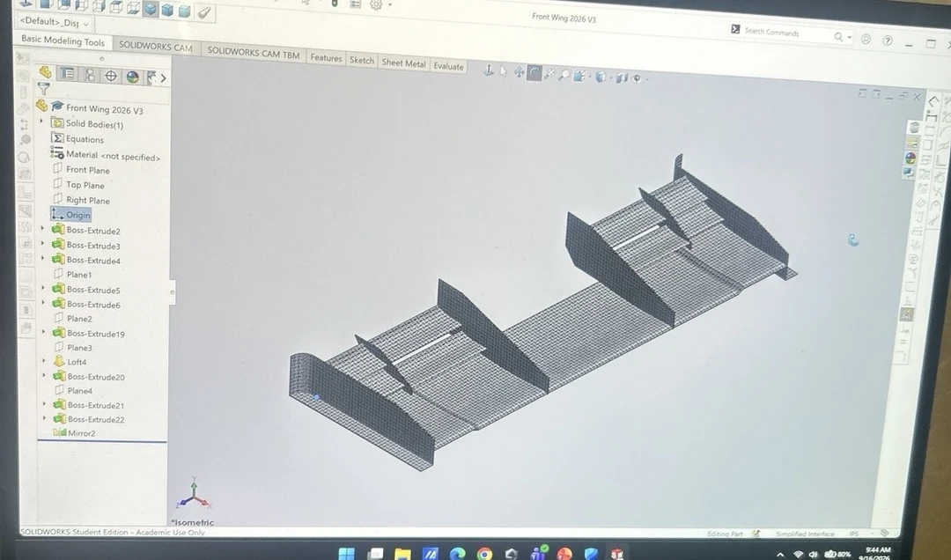This screenshot has height=560, width=951.
Task: Open the DimXpertManager crosshair tab
Action: (111, 76)
